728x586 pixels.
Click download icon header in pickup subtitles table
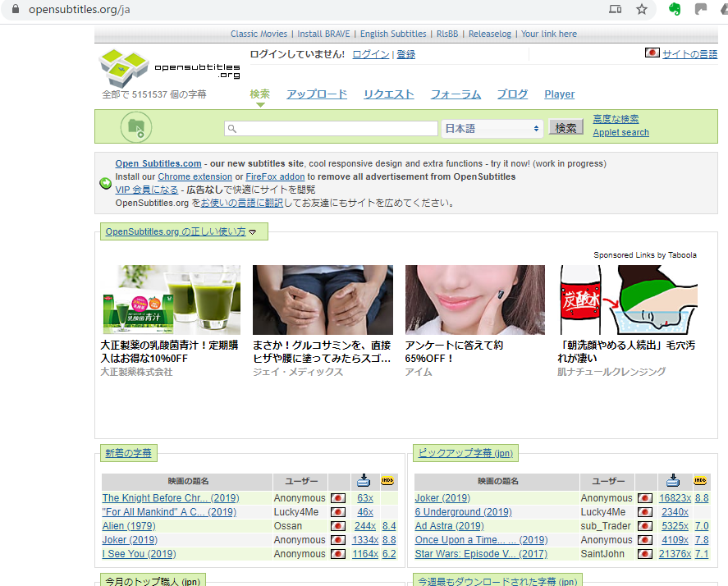[x=673, y=481]
